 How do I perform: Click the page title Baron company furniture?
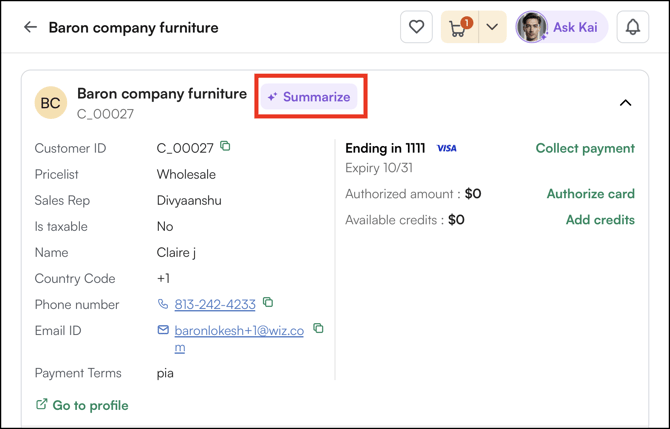tap(133, 27)
